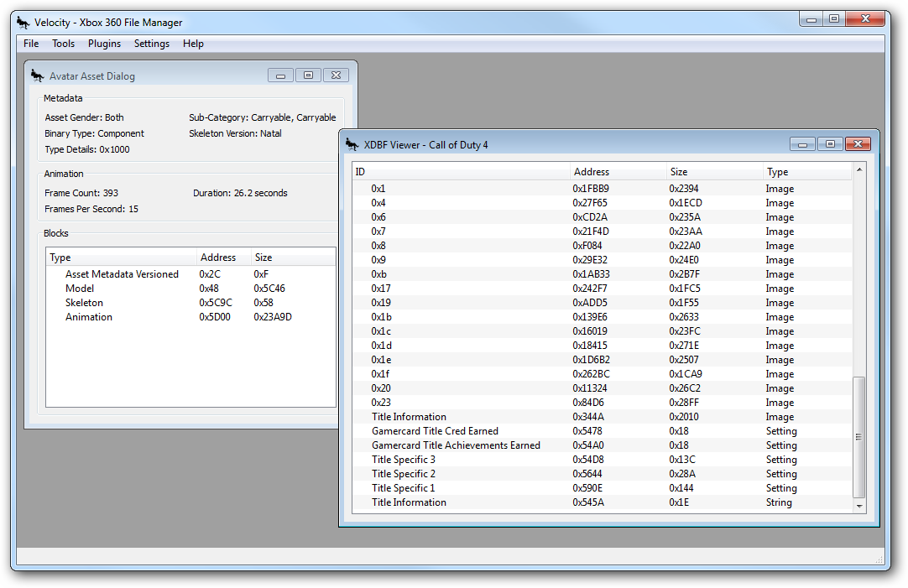Image resolution: width=908 pixels, height=588 pixels.
Task: Select the Skeleton block row
Action: (190, 303)
